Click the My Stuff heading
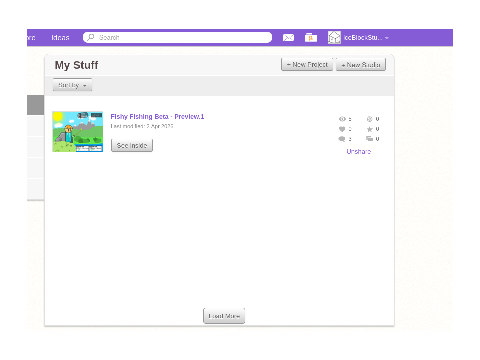This screenshot has width=480, height=360. point(76,65)
